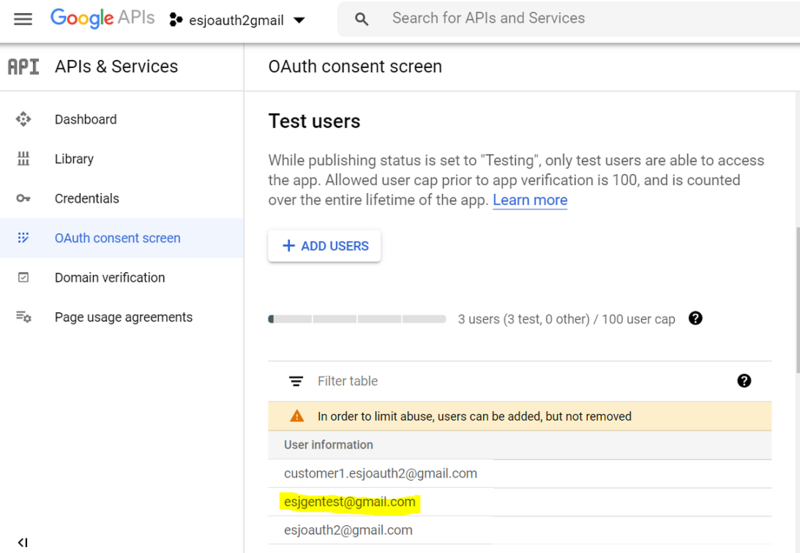800x553 pixels.
Task: Click the Domain verification checkbox icon
Action: (x=23, y=278)
